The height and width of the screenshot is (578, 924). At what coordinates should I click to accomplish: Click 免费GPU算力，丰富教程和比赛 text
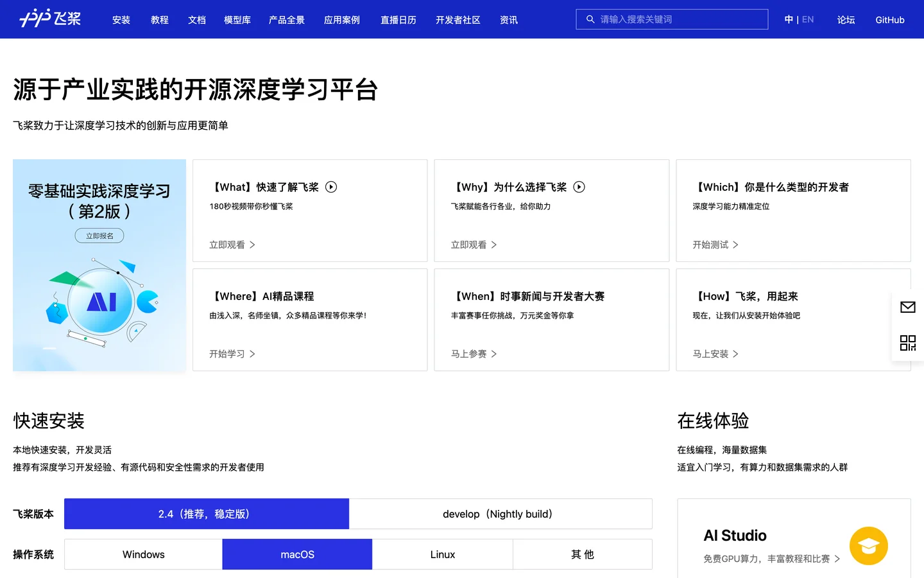[767, 559]
